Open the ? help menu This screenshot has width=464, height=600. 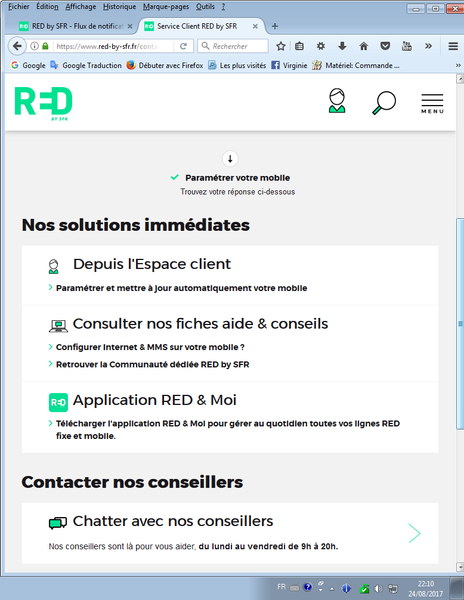tap(223, 7)
